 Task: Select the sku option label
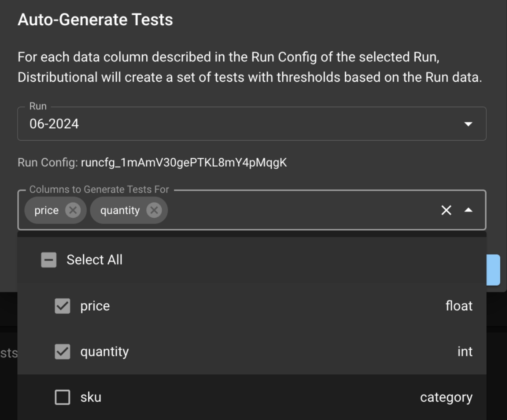91,397
